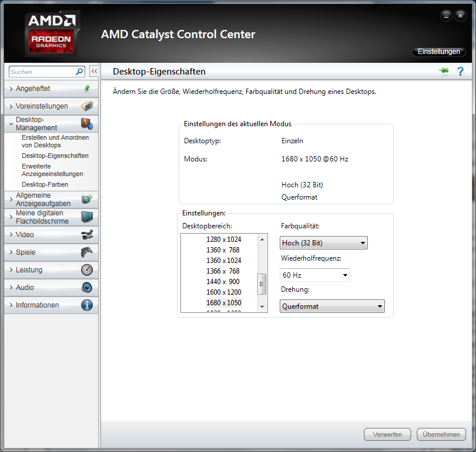Click the AMD Radeon Graphics logo
Screen dimensions: 476x452
[52, 33]
